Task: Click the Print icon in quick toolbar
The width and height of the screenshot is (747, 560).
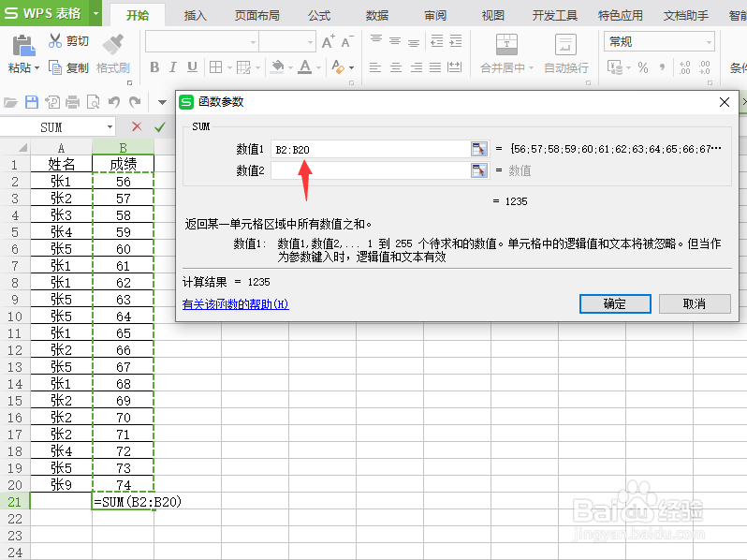Action: pos(72,102)
